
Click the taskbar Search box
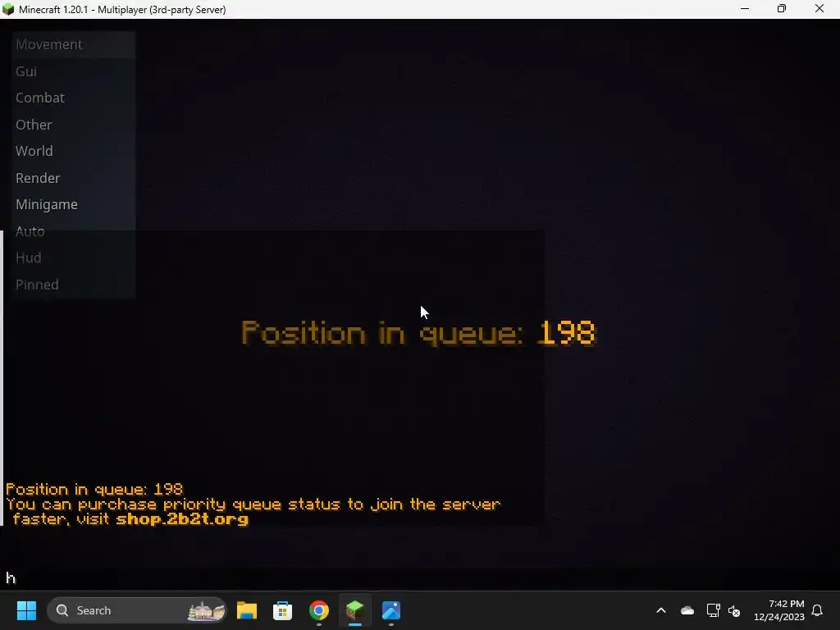[137, 610]
